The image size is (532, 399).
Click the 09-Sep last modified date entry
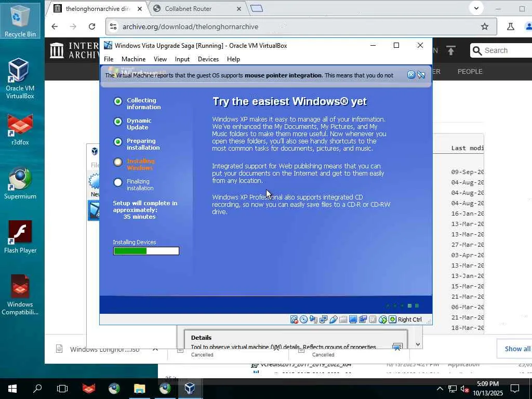(467, 172)
